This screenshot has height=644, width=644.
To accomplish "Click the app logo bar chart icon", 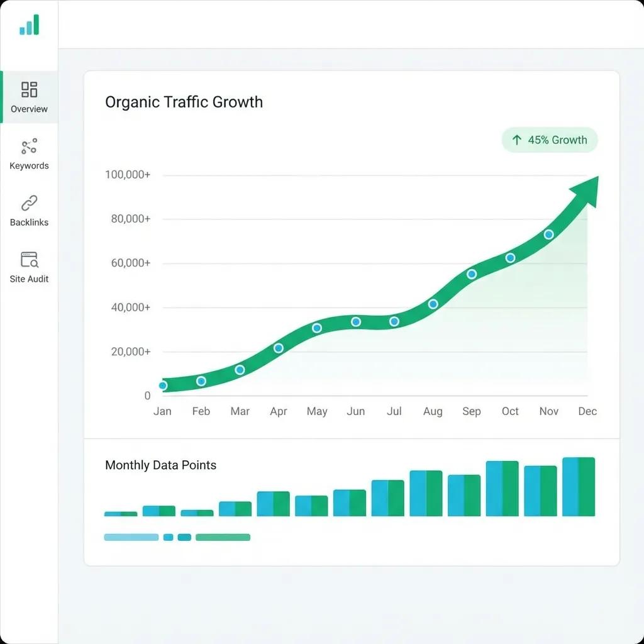I will (29, 25).
